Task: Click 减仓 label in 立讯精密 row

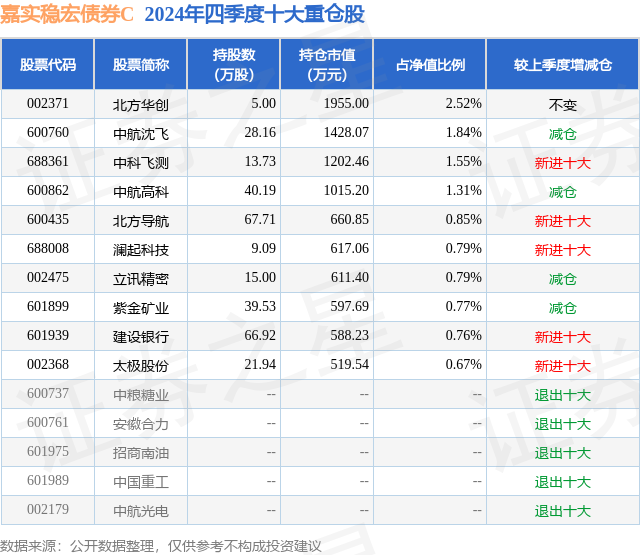Action: pos(562,279)
